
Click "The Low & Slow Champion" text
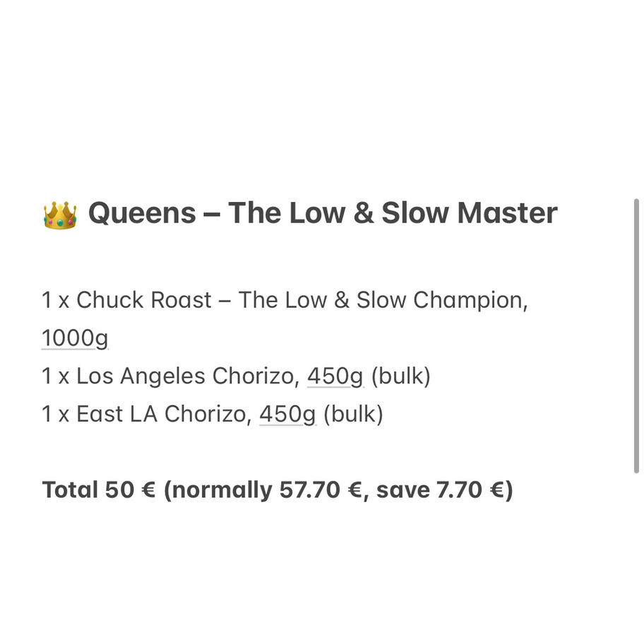click(x=382, y=300)
